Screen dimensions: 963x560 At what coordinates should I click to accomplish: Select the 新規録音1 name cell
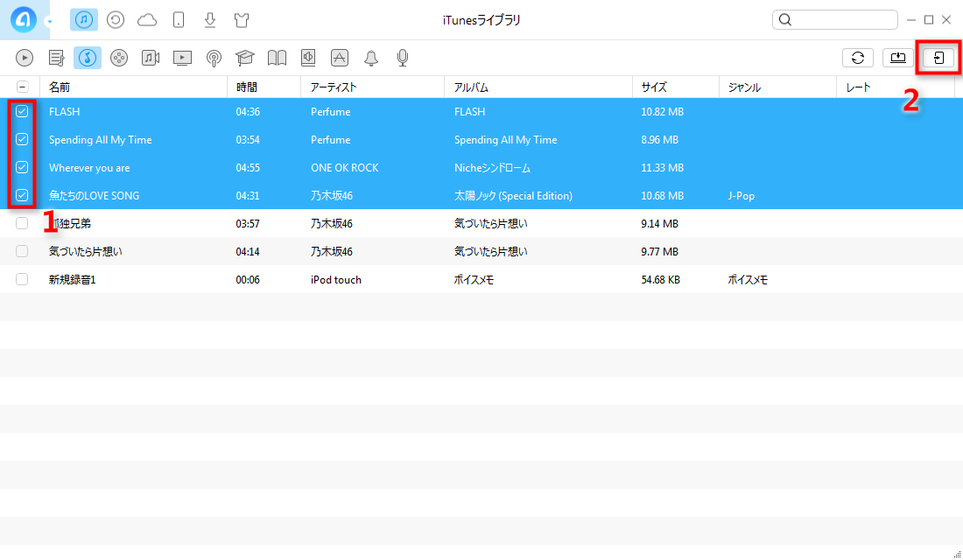(x=73, y=279)
